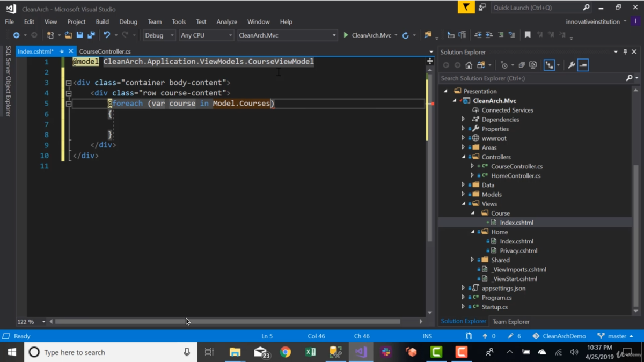Open the feedback notifications flag icon
This screenshot has height=362, width=644.
(466, 8)
